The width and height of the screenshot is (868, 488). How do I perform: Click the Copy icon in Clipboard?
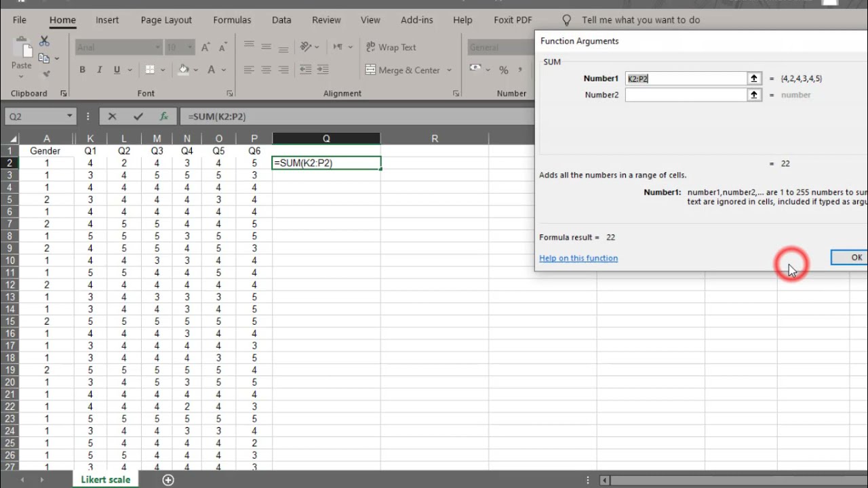44,58
